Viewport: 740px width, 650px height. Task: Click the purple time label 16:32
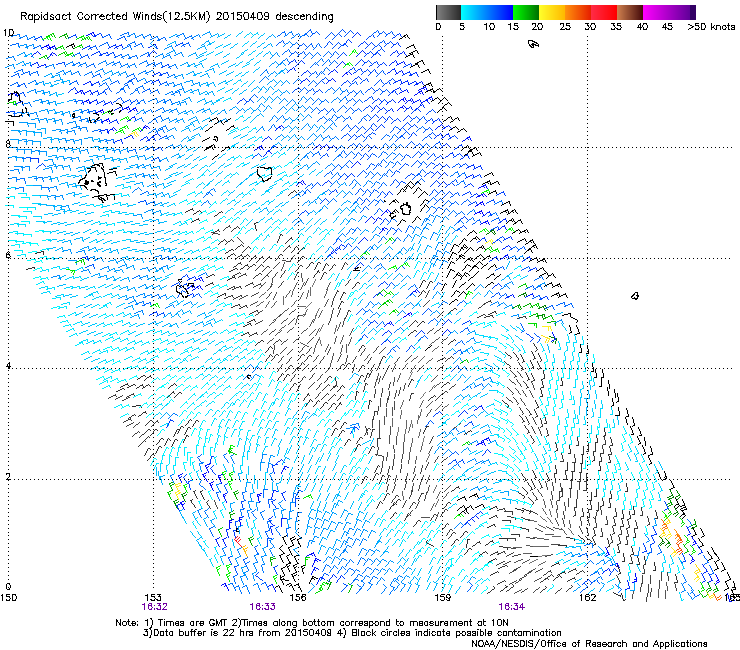tap(154, 607)
